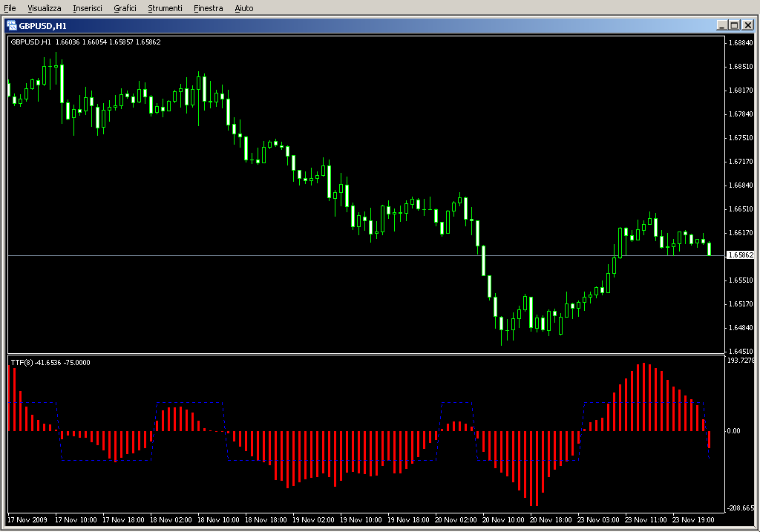760x532 pixels.
Task: Maximize the GBPUSD,H1 chart window
Action: 734,25
